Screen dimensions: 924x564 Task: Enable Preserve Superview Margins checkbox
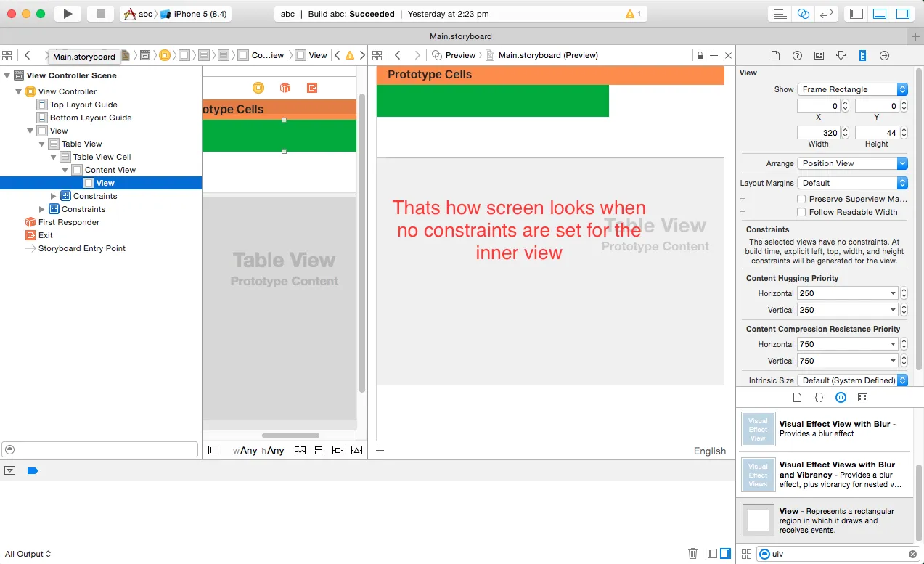[801, 199]
